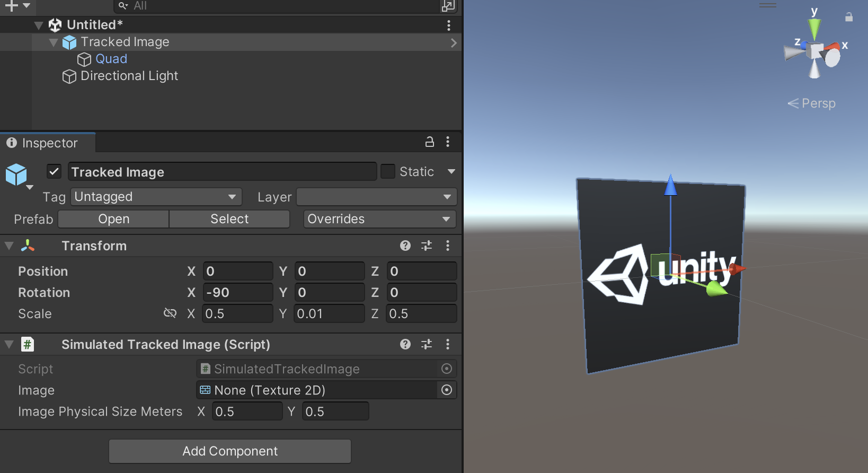Image resolution: width=868 pixels, height=473 pixels.
Task: Click the prefab Open button
Action: (x=113, y=219)
